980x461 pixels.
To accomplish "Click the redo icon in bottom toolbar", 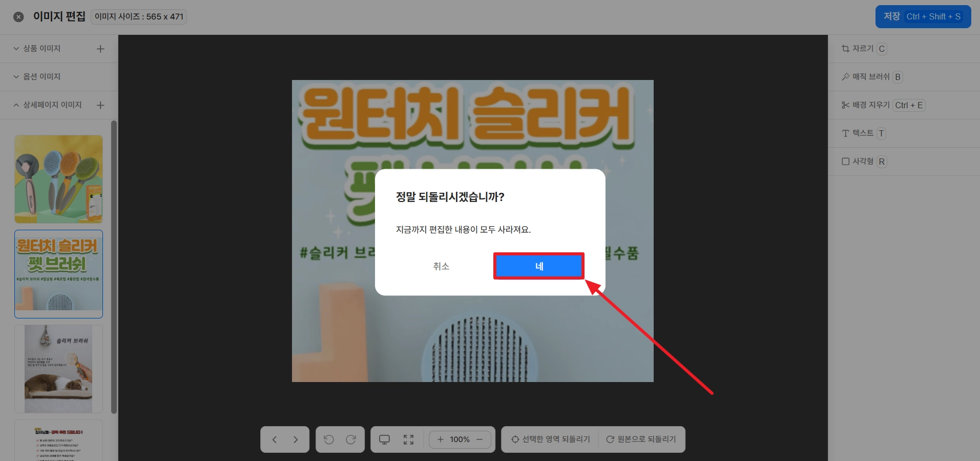I will [351, 439].
